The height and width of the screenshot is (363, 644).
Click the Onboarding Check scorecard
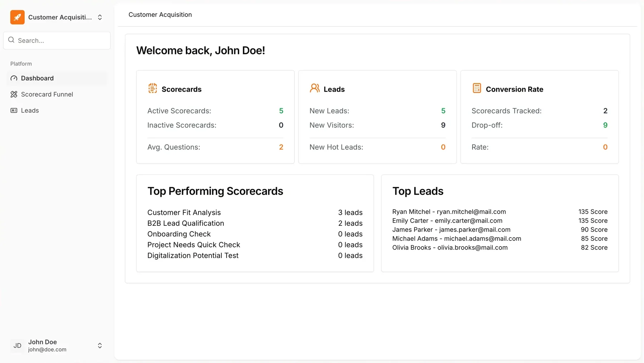(x=255, y=234)
